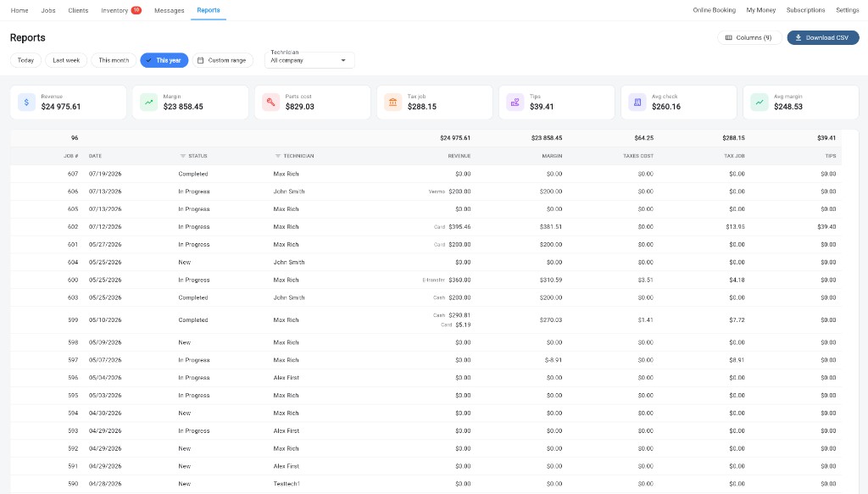Open the Inventory notification badge
868x494 pixels.
pos(136,10)
